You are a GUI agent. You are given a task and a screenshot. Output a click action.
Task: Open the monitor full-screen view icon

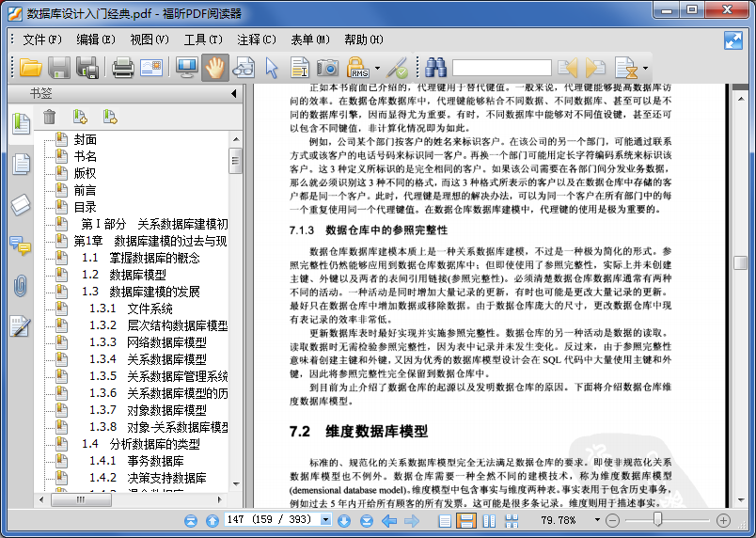click(186, 68)
